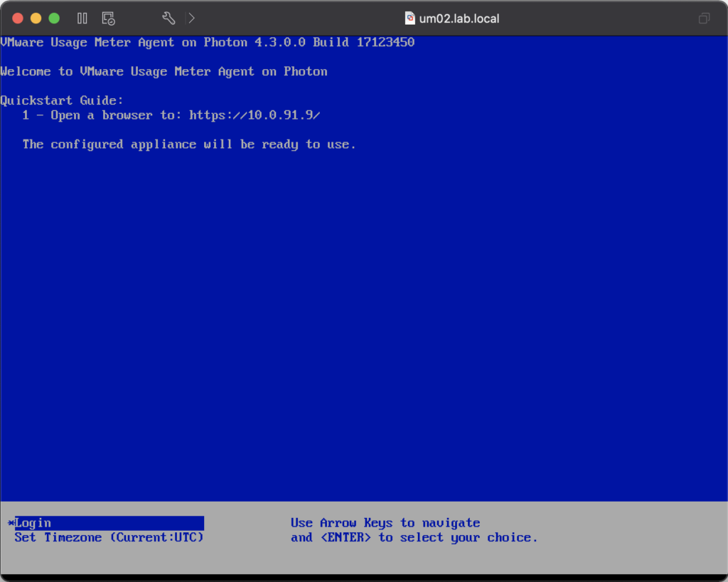Minimize the window with the yellow button

pyautogui.click(x=36, y=18)
